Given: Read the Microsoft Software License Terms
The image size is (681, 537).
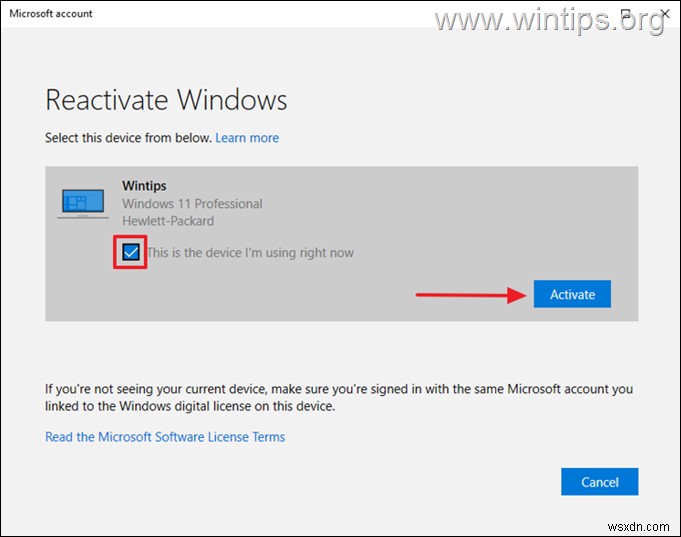Looking at the screenshot, I should (x=165, y=437).
